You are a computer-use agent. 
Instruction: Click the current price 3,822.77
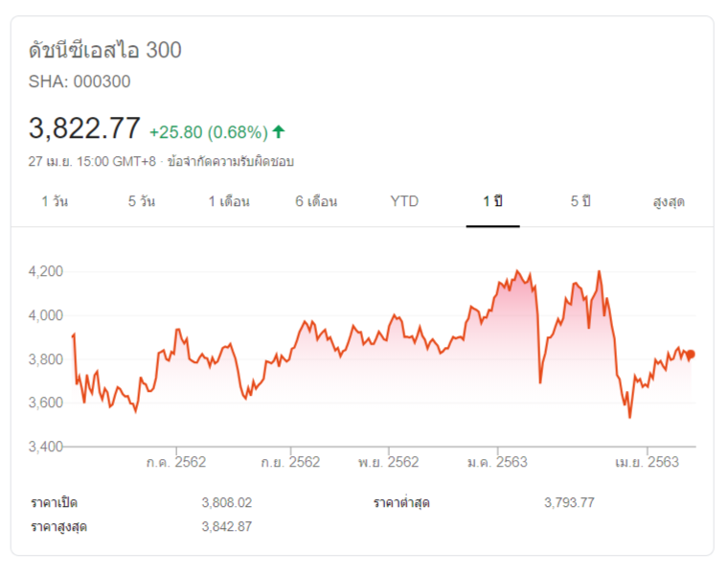coord(85,128)
